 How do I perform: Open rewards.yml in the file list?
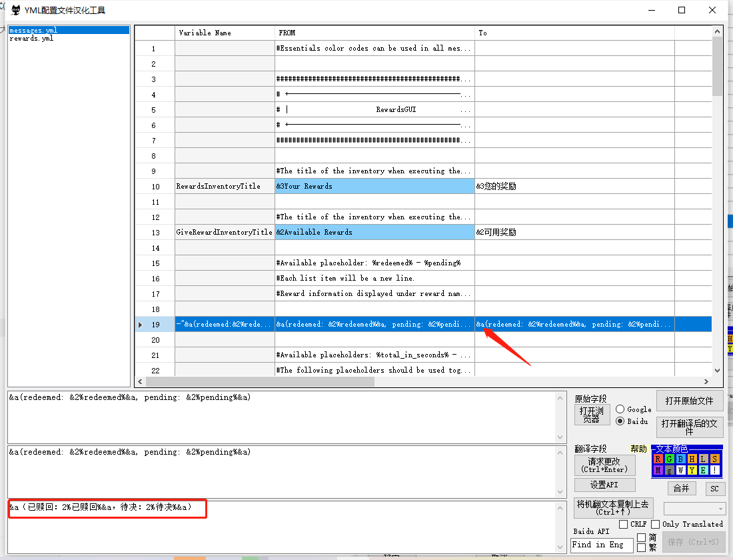coord(31,39)
